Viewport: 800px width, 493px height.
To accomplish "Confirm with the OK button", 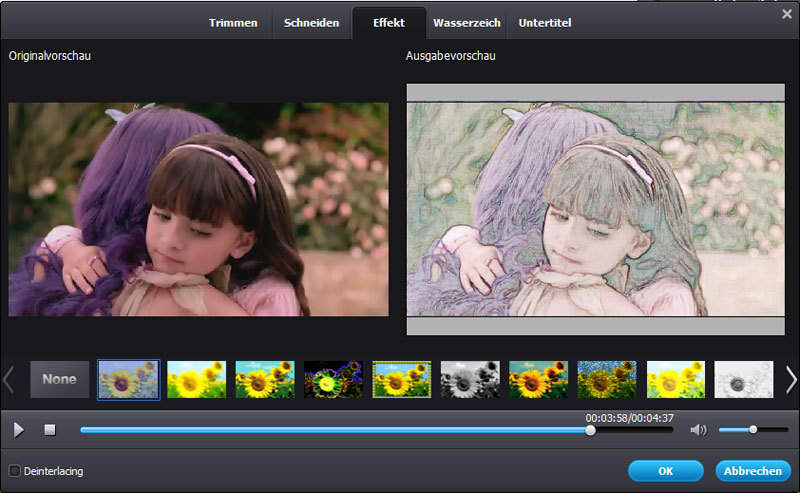I will click(665, 470).
